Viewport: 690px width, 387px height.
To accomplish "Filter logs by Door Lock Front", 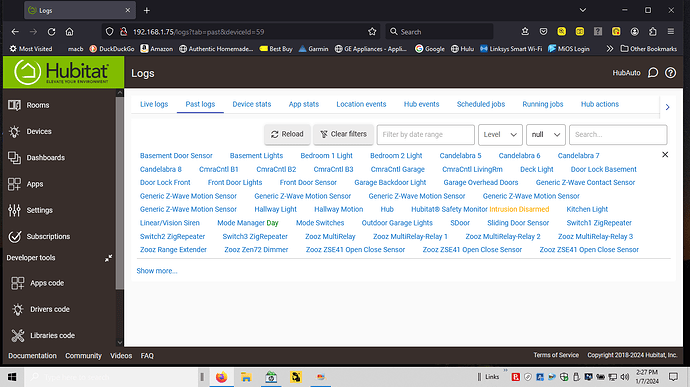I will tap(165, 183).
